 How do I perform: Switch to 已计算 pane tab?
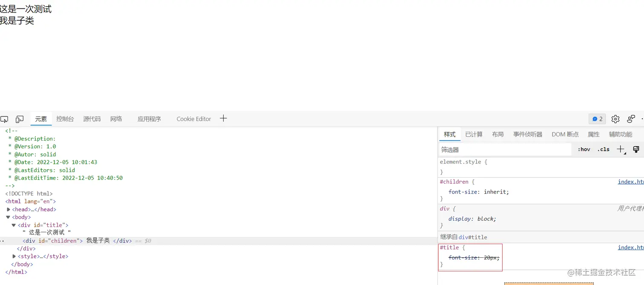474,134
